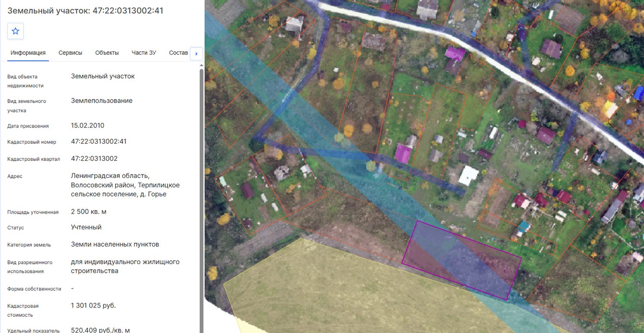Click the label Категория земель
This screenshot has width=644, height=333.
click(29, 244)
